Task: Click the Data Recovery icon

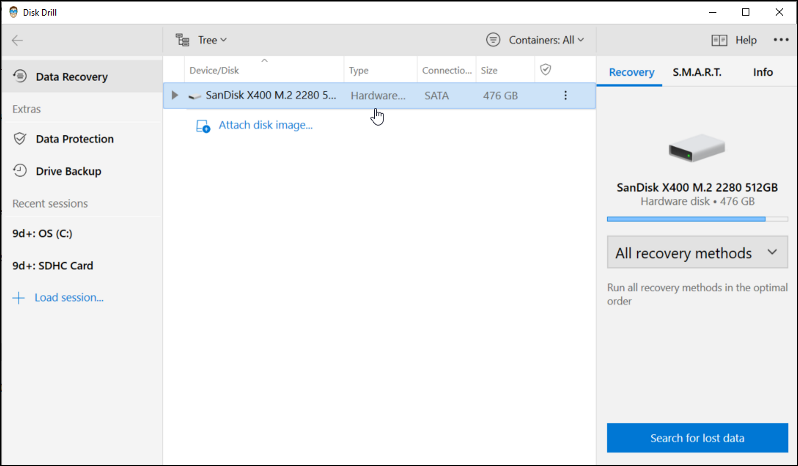Action: pos(20,76)
